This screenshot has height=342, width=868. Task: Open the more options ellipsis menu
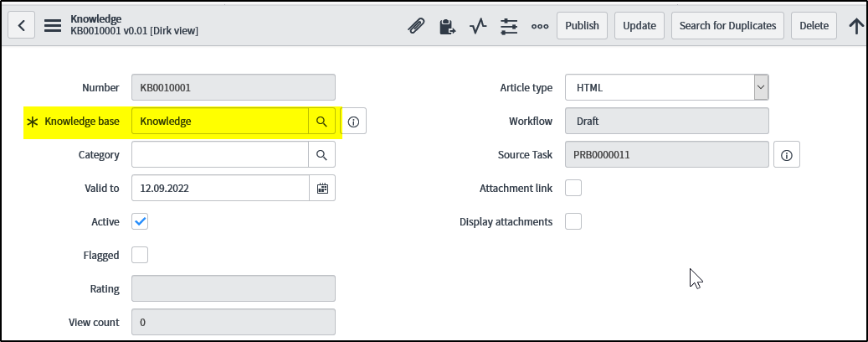(540, 25)
